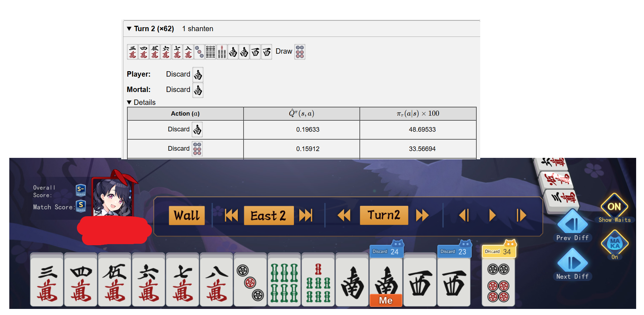The image size is (644, 315).
Task: Step back one action
Action: point(464,215)
